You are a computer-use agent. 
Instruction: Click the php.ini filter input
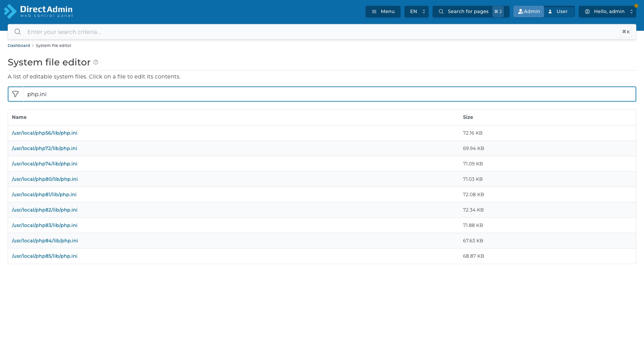coord(329,94)
